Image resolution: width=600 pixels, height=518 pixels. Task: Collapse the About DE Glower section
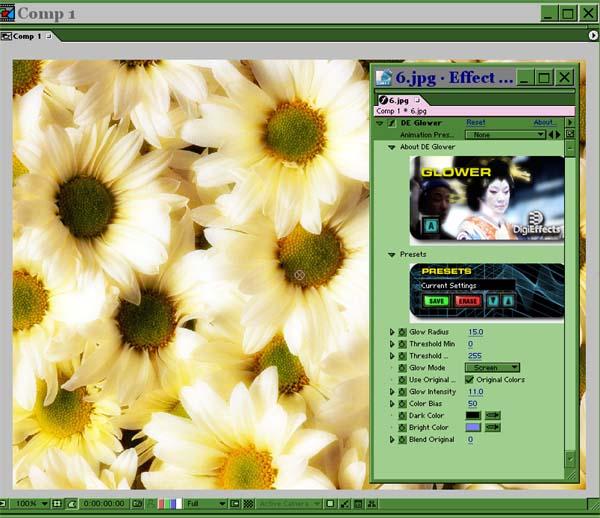click(391, 147)
